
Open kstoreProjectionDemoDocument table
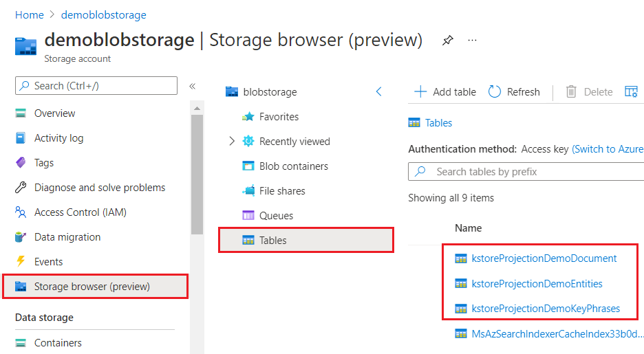pos(544,258)
